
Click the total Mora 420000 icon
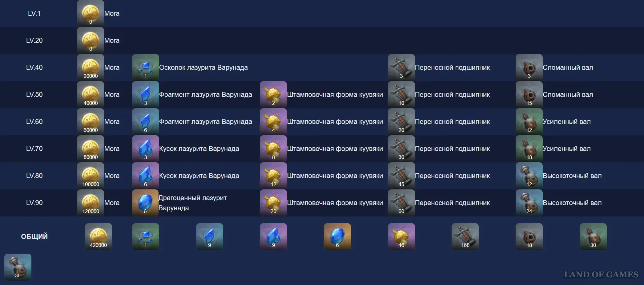[x=98, y=236]
